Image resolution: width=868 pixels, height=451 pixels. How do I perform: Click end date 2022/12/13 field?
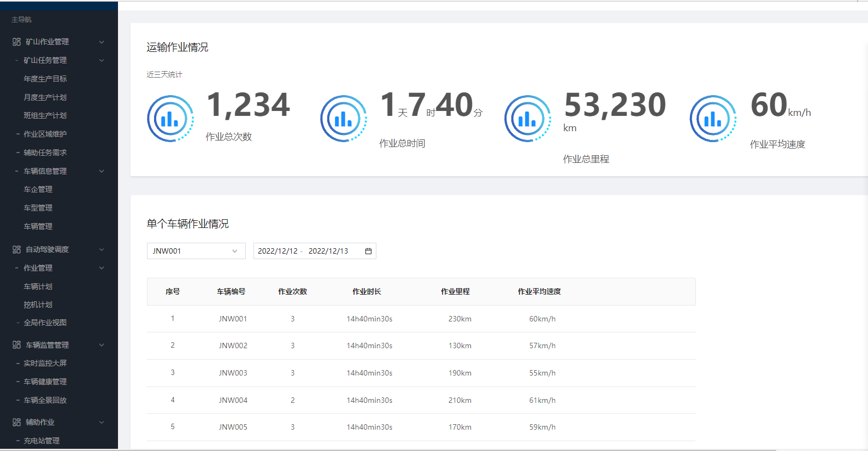click(x=328, y=251)
